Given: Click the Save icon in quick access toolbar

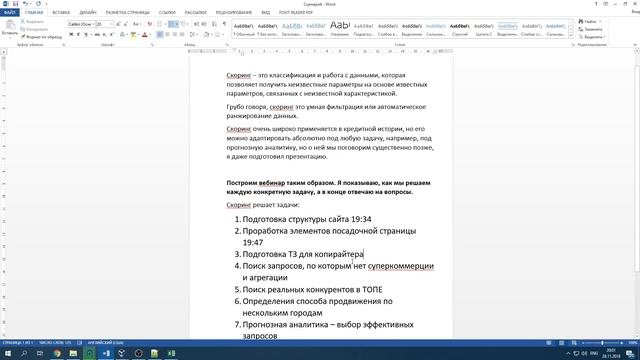Looking at the screenshot, I should coord(15,4).
